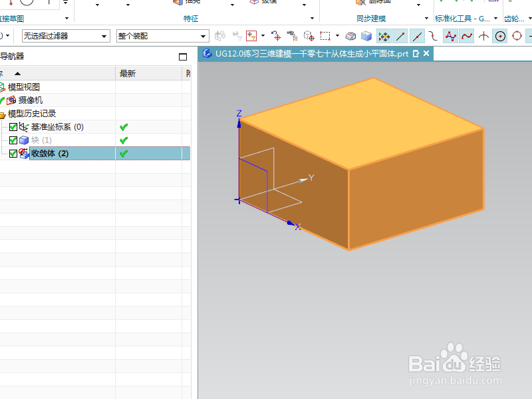The width and height of the screenshot is (532, 399).
Task: Close the 从体生成小平面体.prt document tab
Action: pos(426,53)
